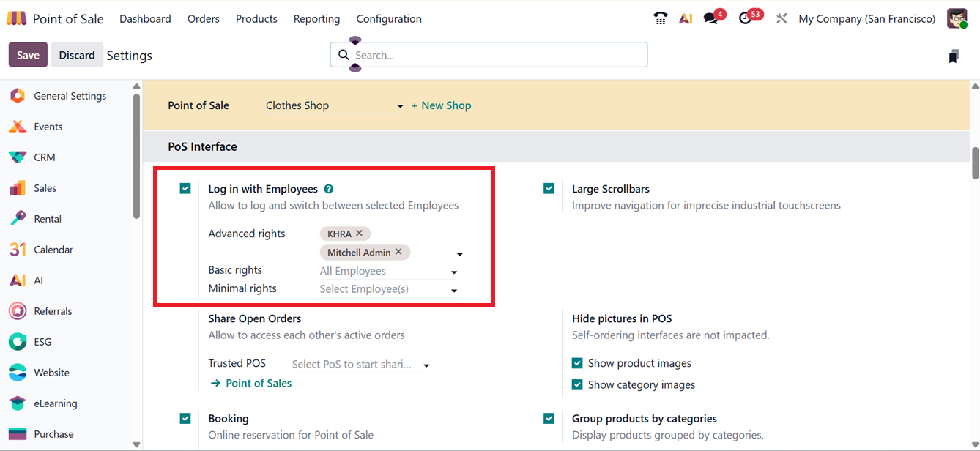Screen dimensions: 980x451
Task: Click the bookmark icon near the search bar
Action: tap(953, 56)
